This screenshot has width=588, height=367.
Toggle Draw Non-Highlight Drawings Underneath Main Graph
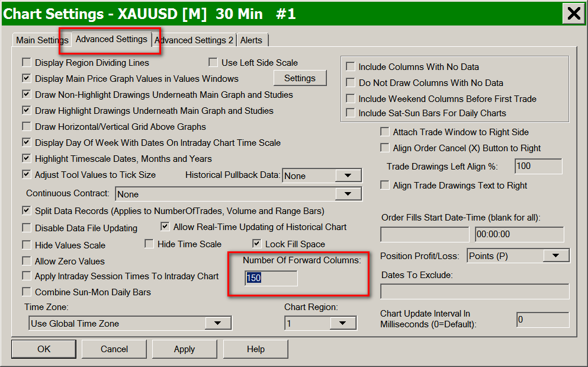pyautogui.click(x=27, y=94)
